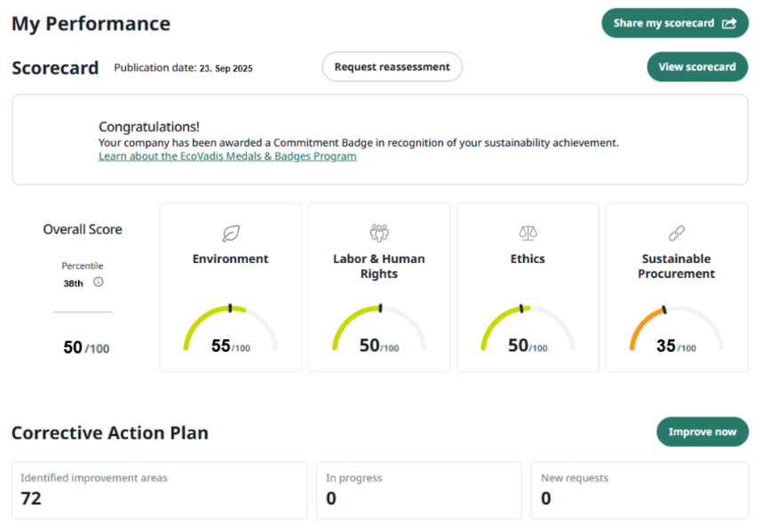The height and width of the screenshot is (532, 762).
Task: Select the Overall Score value 50/100
Action: click(85, 348)
